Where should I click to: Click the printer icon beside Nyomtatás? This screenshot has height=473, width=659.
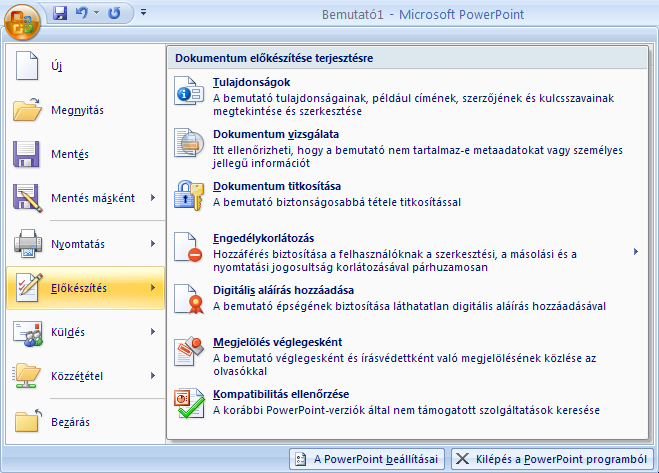(28, 243)
